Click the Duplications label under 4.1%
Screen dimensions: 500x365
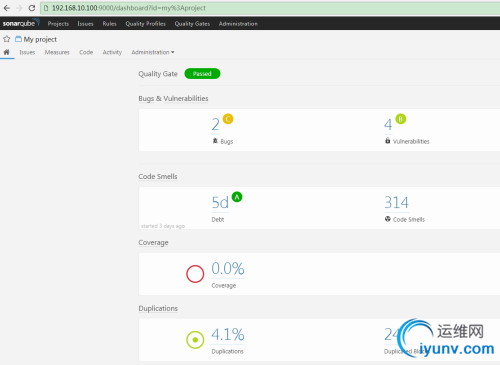pos(227,351)
